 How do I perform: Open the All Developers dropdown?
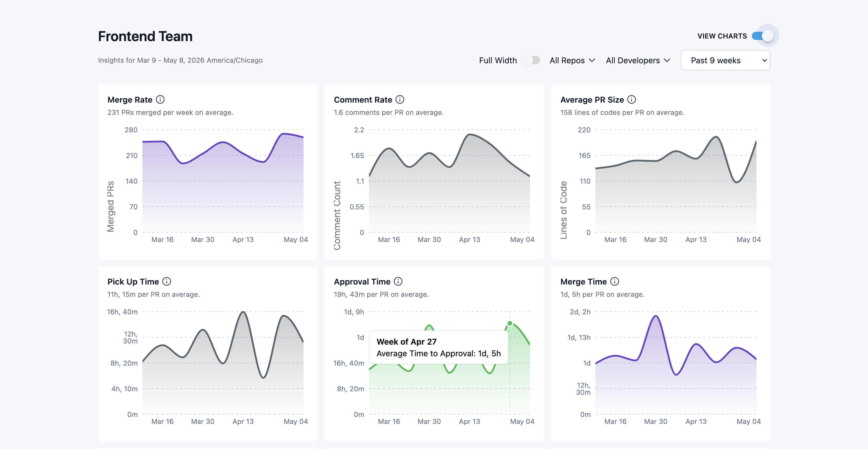click(638, 61)
